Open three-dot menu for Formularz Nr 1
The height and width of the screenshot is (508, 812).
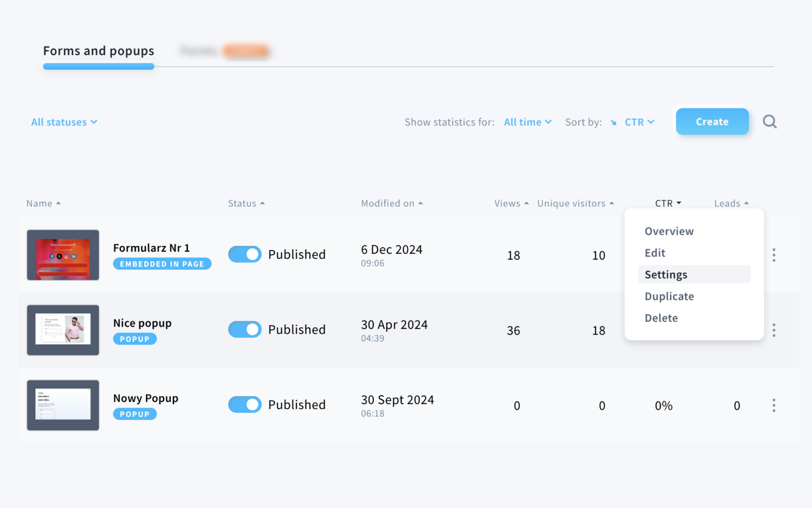(773, 255)
